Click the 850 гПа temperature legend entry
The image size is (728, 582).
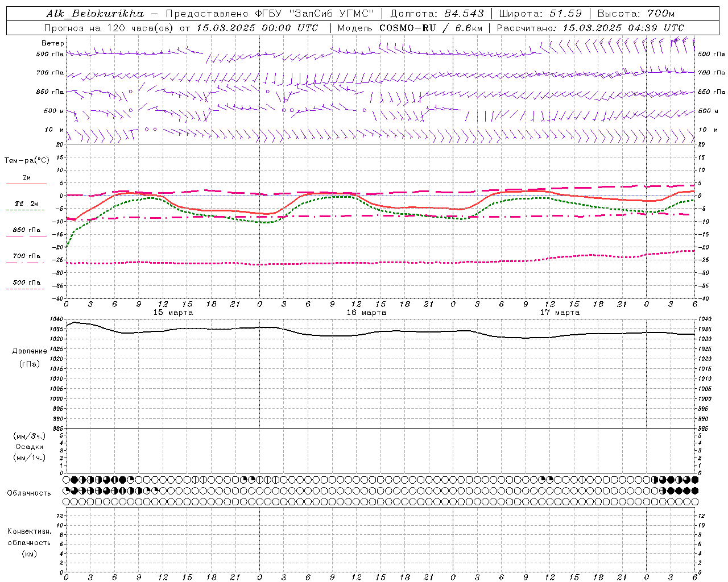point(26,230)
